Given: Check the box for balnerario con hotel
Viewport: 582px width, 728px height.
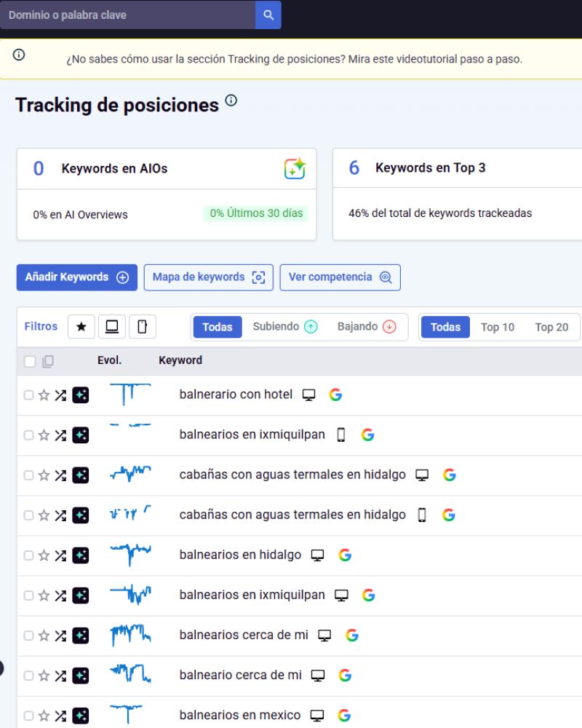Looking at the screenshot, I should click(29, 395).
